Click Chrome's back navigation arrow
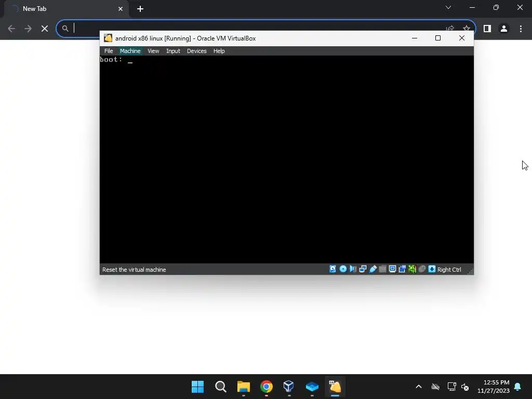This screenshot has height=399, width=532. [x=11, y=29]
